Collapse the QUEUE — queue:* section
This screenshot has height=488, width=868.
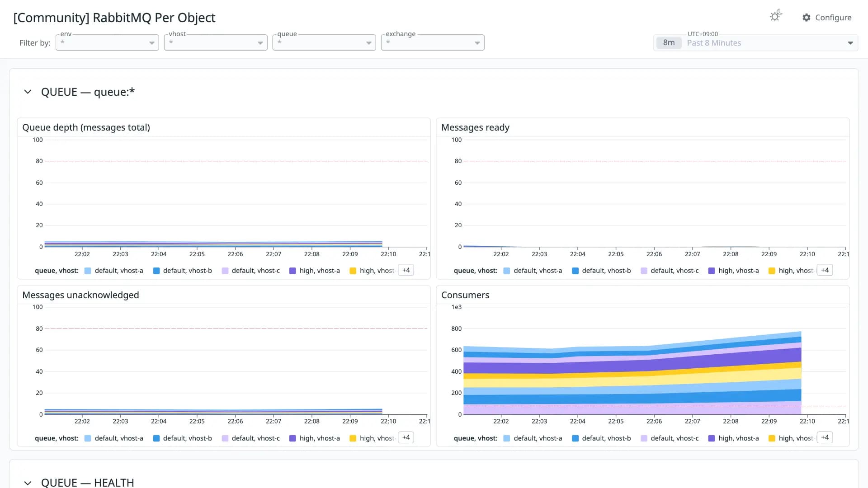pyautogui.click(x=28, y=92)
